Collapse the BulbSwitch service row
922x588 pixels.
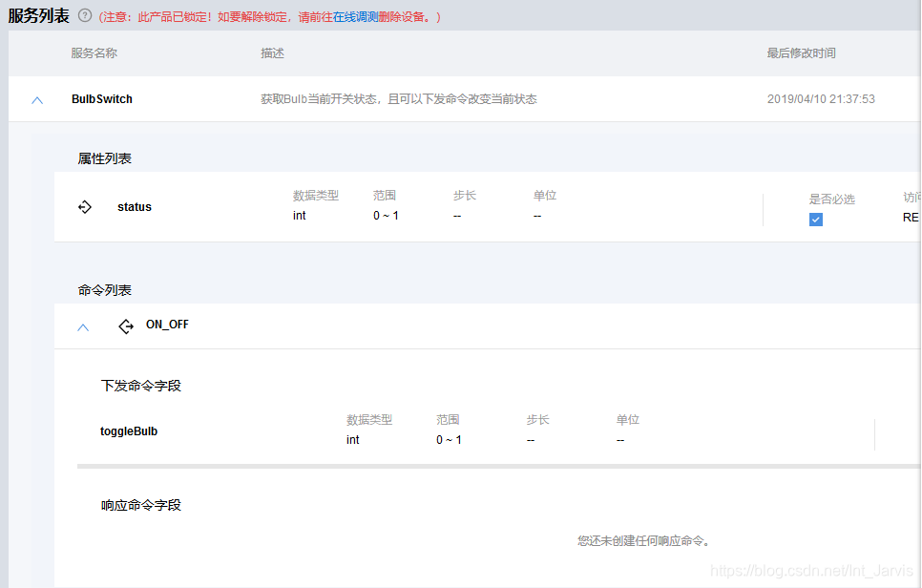pos(37,100)
